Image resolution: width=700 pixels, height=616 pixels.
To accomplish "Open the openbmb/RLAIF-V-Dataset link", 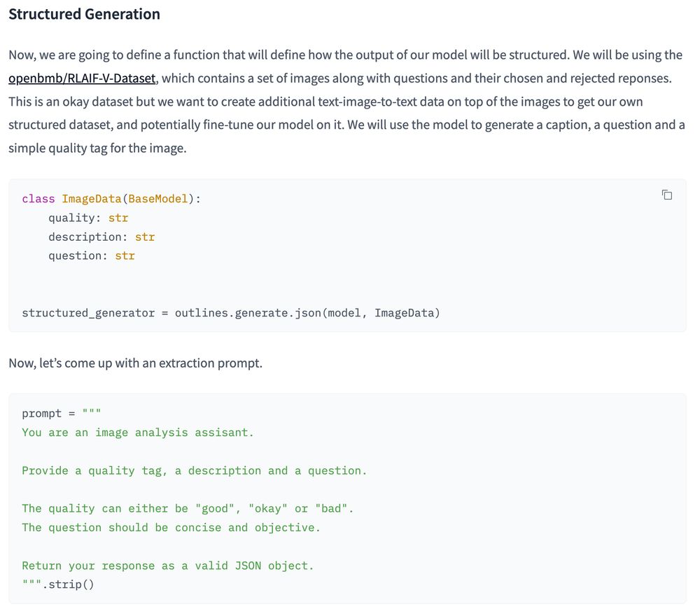I will (82, 78).
